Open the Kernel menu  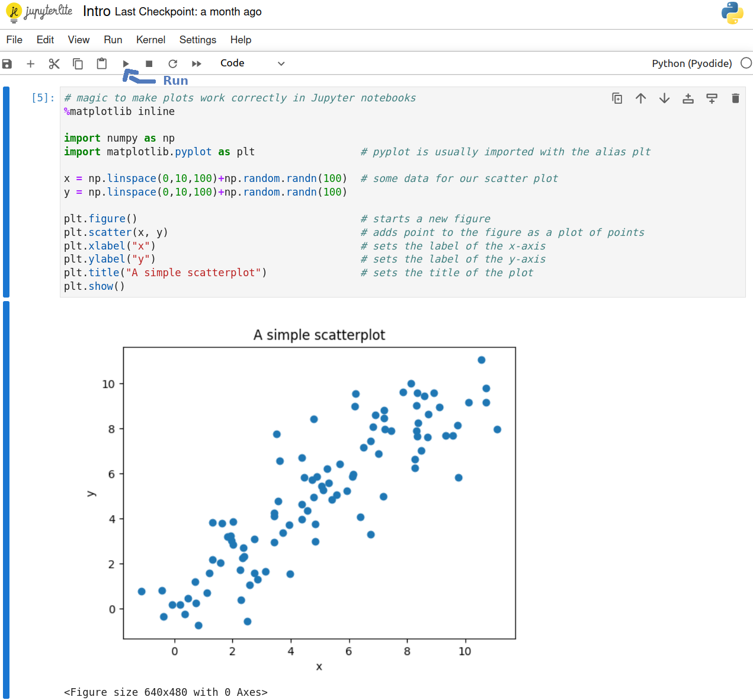(x=150, y=40)
